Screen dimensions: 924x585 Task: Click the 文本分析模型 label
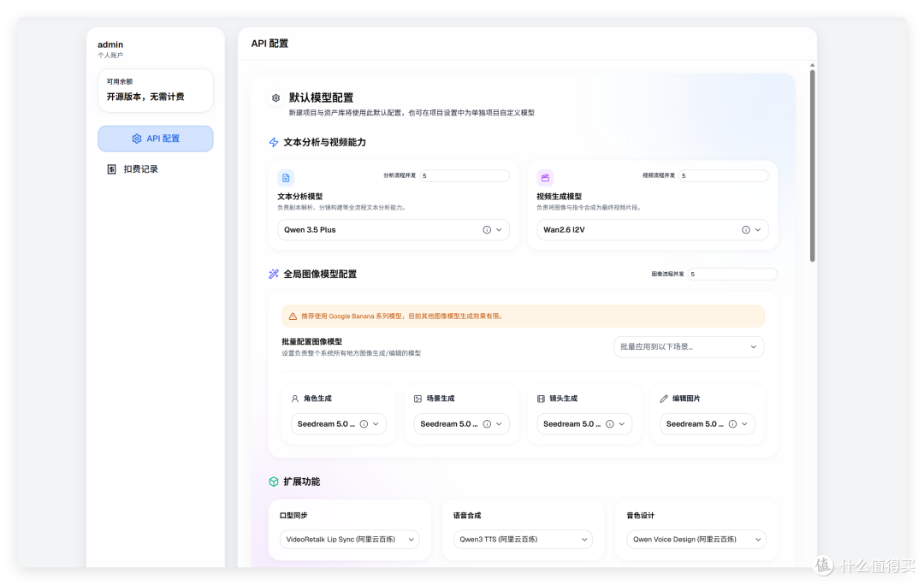coord(300,196)
